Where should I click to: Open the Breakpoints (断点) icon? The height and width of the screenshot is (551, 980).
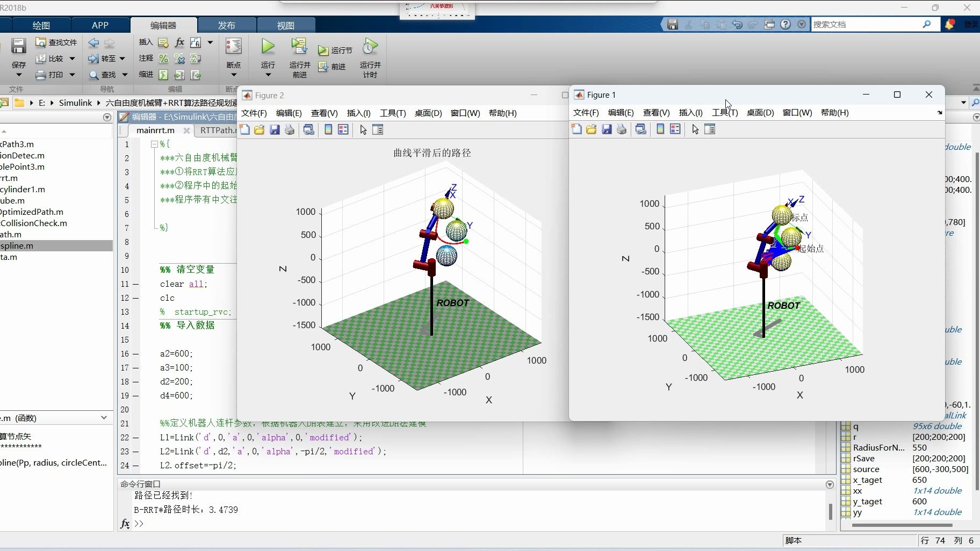click(x=233, y=47)
